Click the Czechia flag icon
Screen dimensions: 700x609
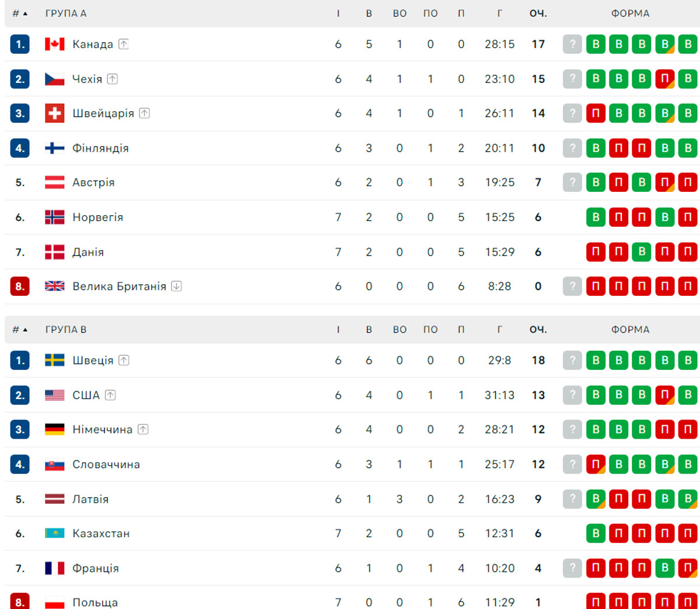click(55, 79)
